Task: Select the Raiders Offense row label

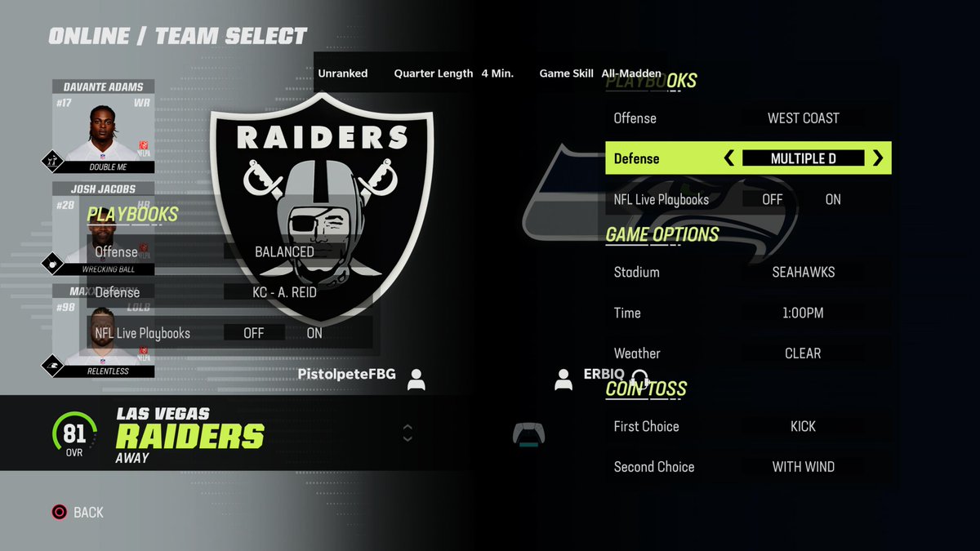Action: click(117, 252)
